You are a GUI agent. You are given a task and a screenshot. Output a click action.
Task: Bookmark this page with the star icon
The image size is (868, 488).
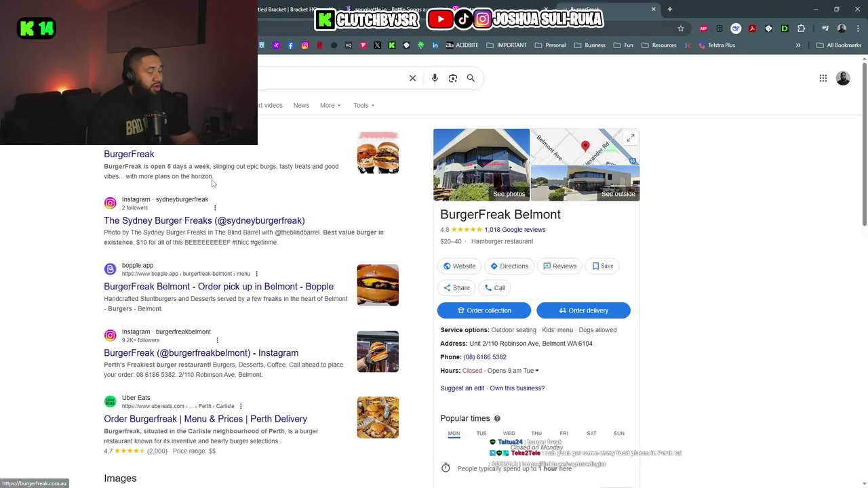[681, 28]
